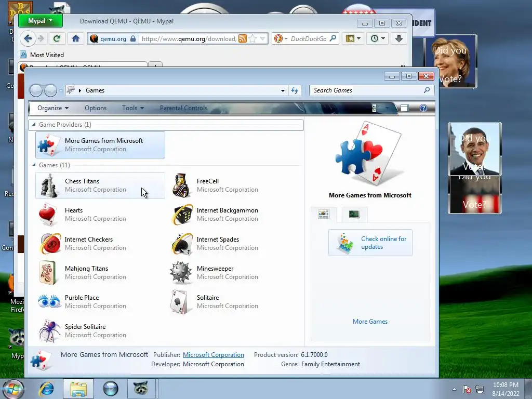The width and height of the screenshot is (532, 399).
Task: Open the Organize dropdown menu
Action: pos(53,108)
